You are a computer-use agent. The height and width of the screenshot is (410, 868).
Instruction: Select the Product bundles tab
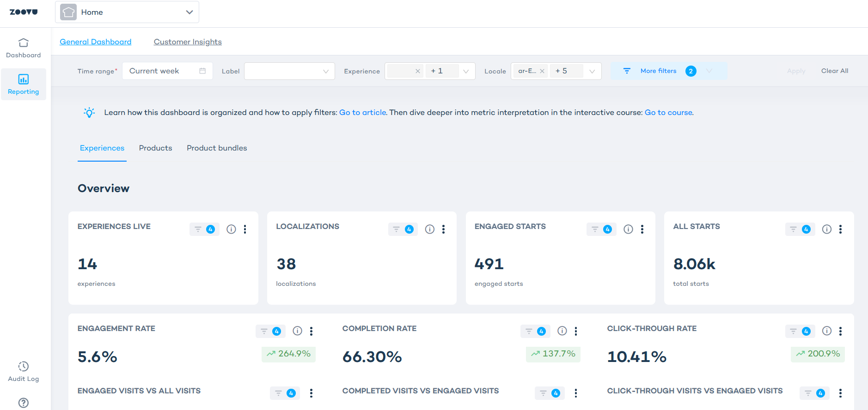click(x=217, y=148)
